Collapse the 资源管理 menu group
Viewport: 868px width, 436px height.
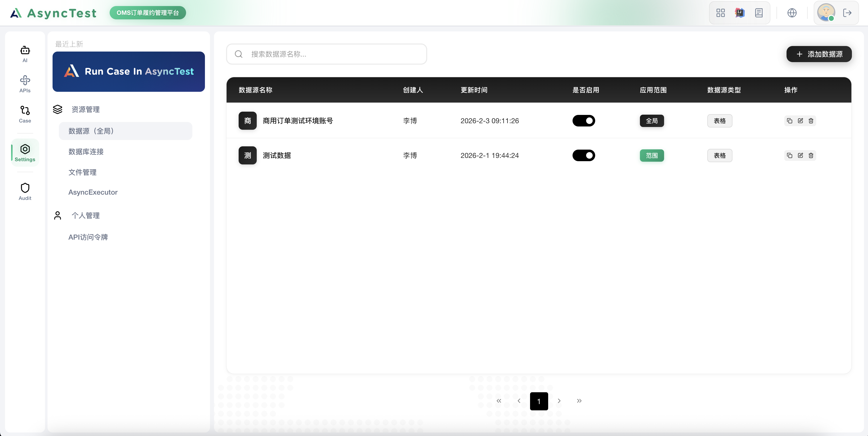click(85, 110)
